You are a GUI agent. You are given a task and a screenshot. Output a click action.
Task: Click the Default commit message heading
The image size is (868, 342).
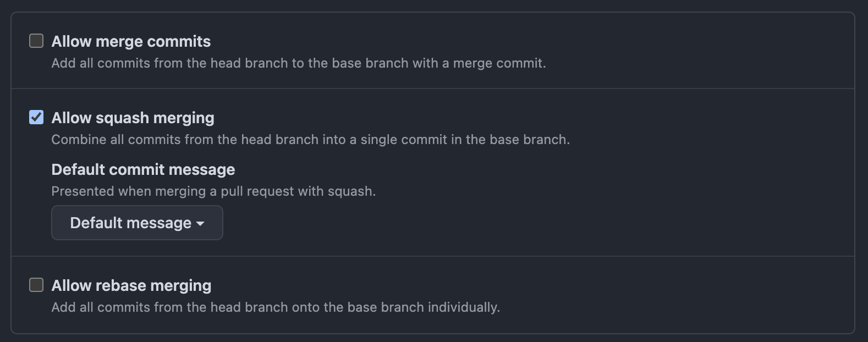click(x=143, y=169)
